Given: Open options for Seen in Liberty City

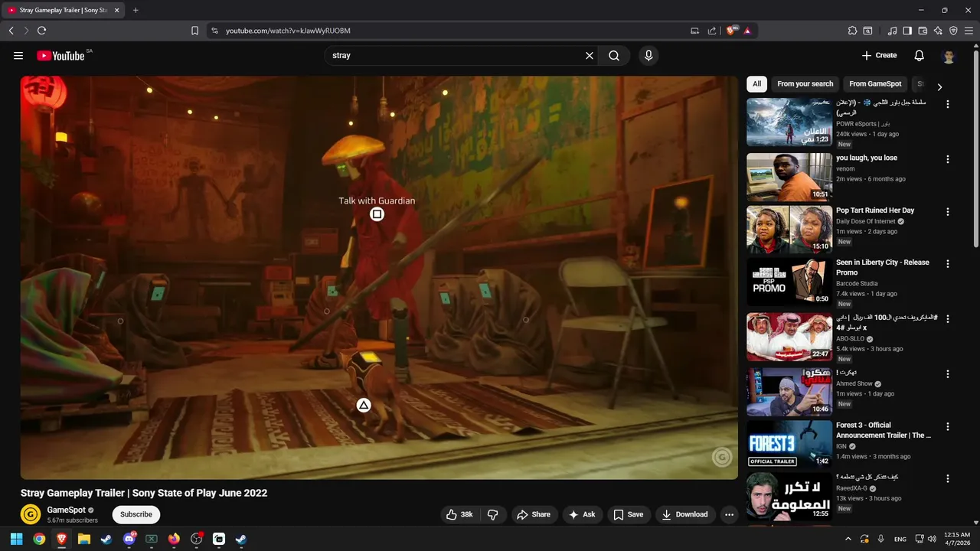Looking at the screenshot, I should (x=948, y=263).
